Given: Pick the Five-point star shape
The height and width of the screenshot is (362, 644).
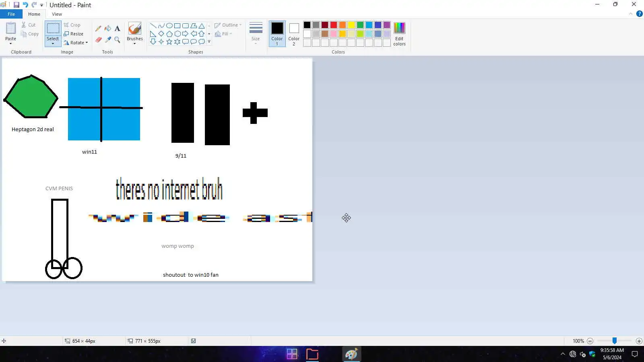Looking at the screenshot, I should tap(169, 41).
